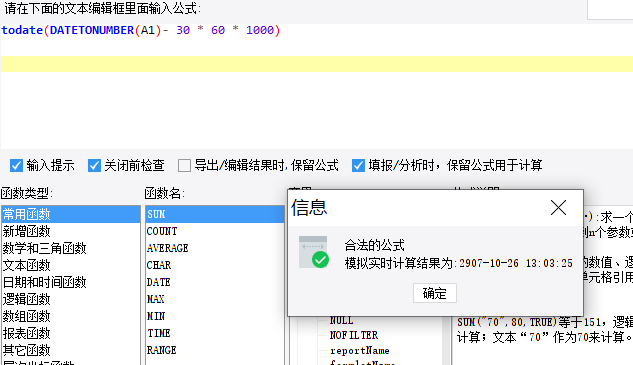Select 数学和三角函数 category

point(71,248)
